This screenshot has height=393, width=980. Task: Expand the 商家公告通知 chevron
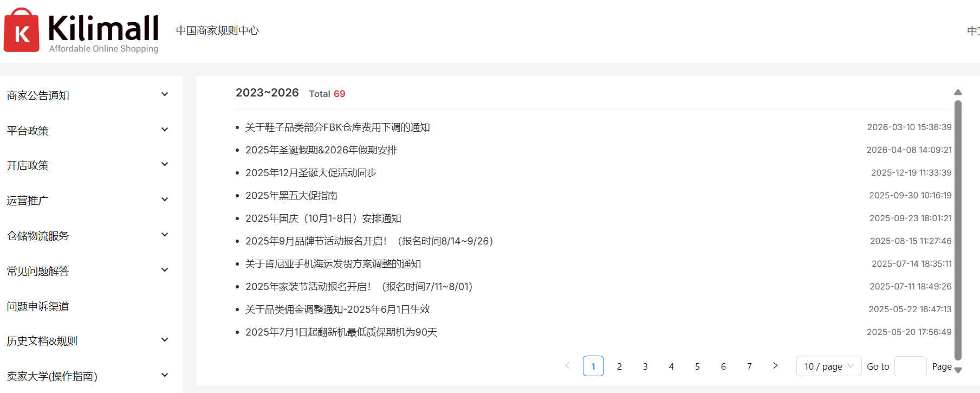tap(165, 94)
